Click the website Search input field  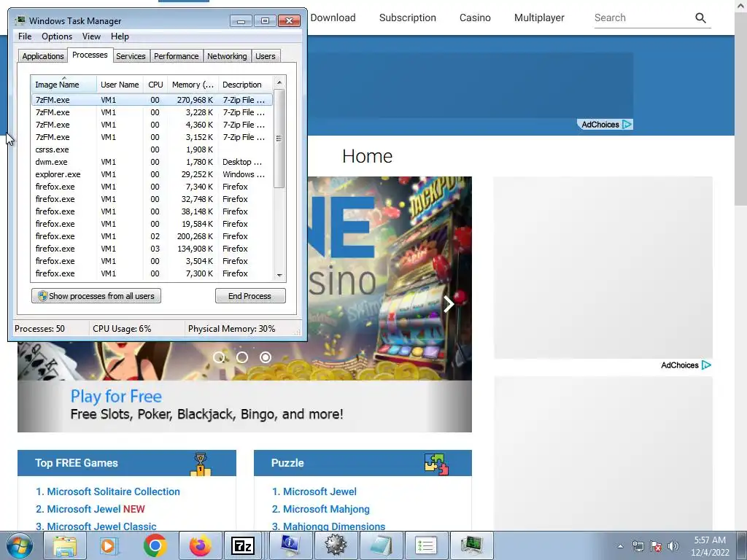[642, 18]
